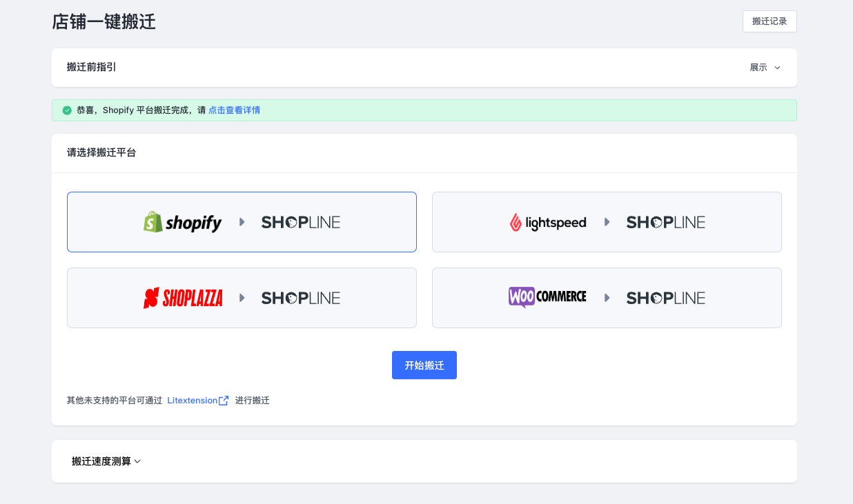Click the green success checkmark icon
Screen dimensions: 853x504
coord(67,110)
